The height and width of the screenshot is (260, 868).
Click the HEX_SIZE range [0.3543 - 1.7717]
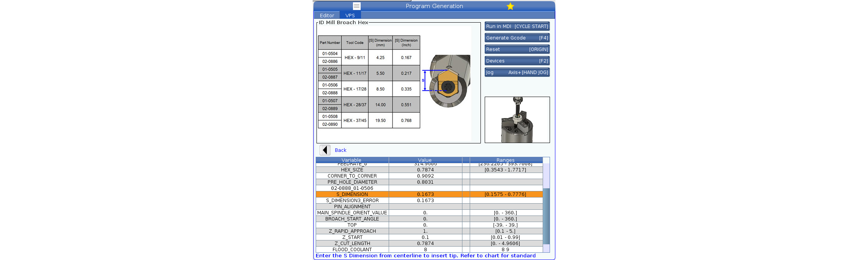tap(506, 169)
